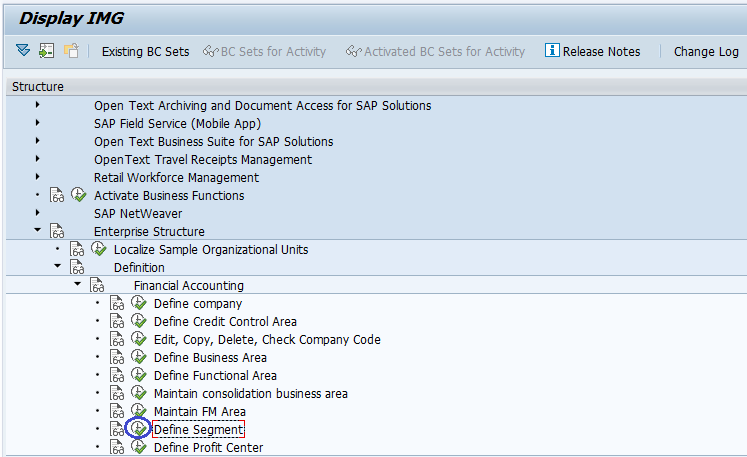
Task: Collapse the Financial Accounting node
Action: click(x=78, y=284)
